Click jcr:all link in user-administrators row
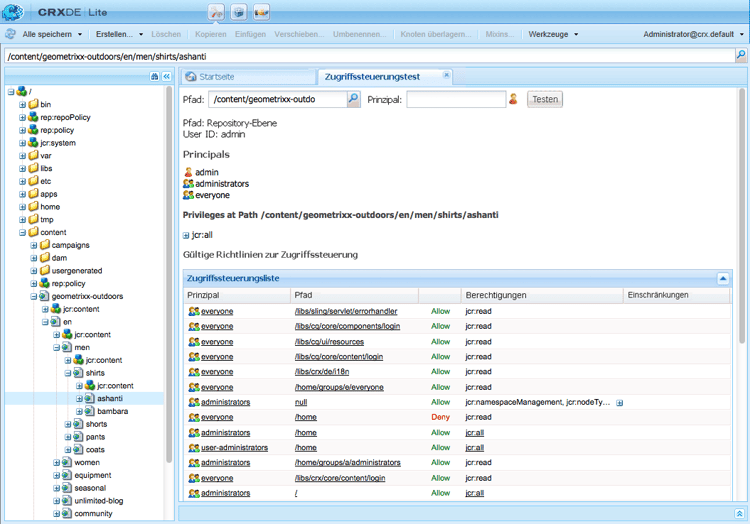Screen dimensions: 750x524 pos(474,448)
